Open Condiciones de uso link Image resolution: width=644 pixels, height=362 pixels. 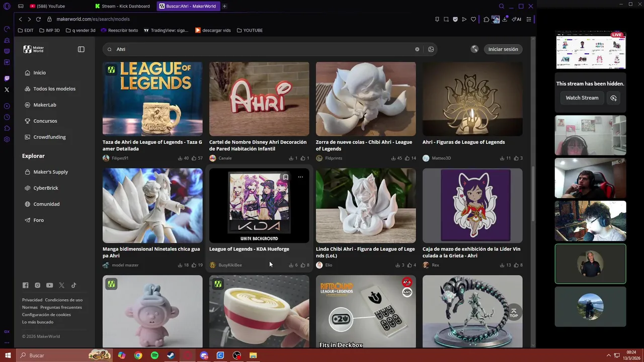[64, 300]
